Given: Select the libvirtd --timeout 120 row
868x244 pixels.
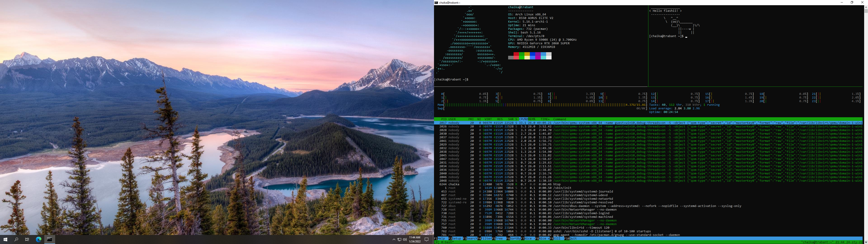Looking at the screenshot, I should (x=648, y=228).
